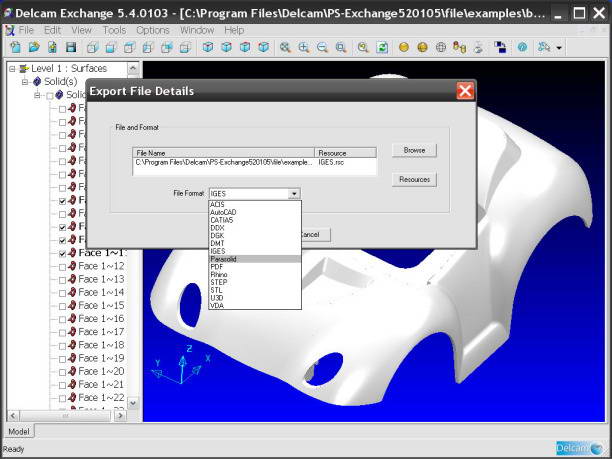Open the View menu
The width and height of the screenshot is (612, 459).
click(x=81, y=30)
